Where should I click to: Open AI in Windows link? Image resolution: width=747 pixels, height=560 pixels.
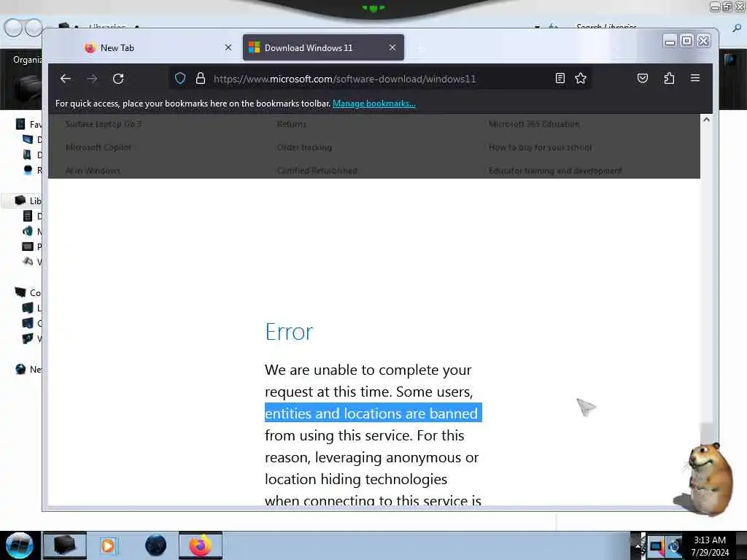[x=93, y=171]
